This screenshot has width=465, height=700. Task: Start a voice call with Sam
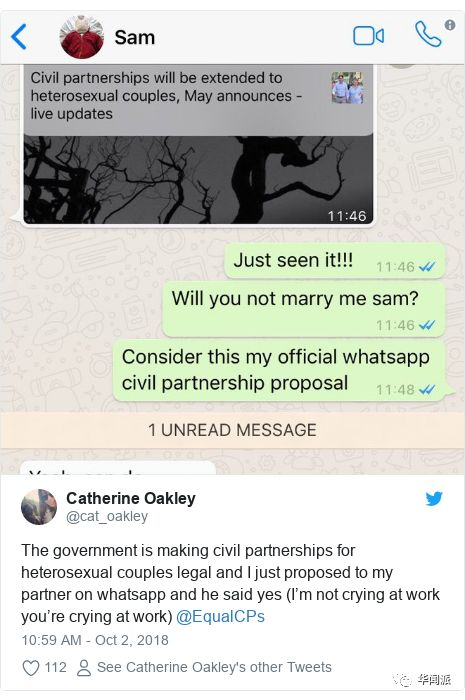[x=428, y=34]
